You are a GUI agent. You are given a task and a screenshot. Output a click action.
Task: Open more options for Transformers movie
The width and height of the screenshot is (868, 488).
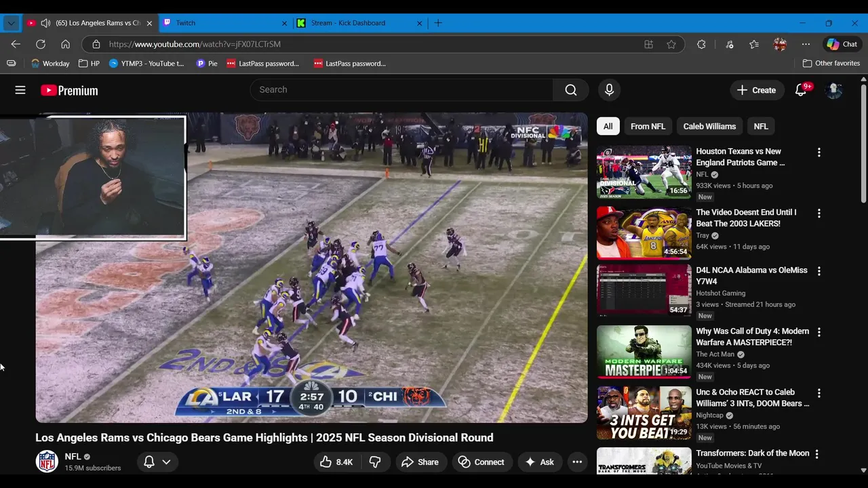point(816,454)
